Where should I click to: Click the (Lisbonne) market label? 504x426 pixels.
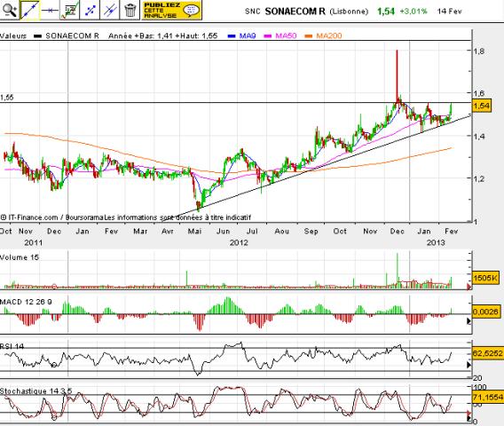349,12
